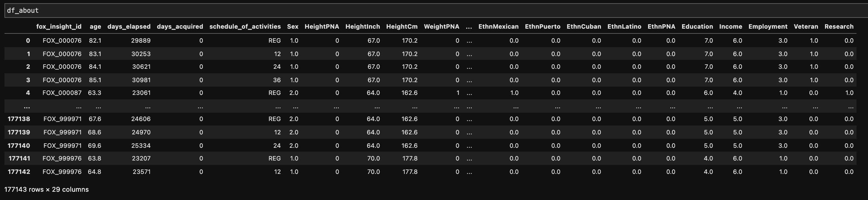
Task: Select the Research column header
Action: [839, 27]
